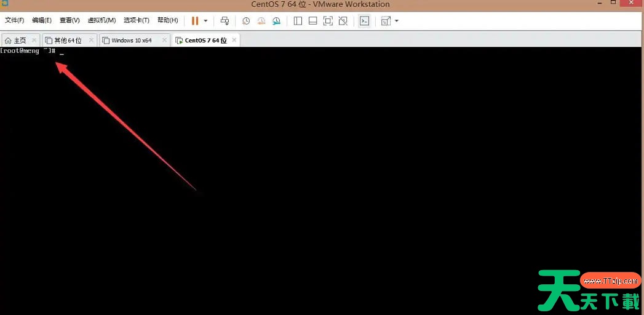Take a snapshot of the virtual machine
Image resolution: width=644 pixels, height=315 pixels.
[x=246, y=21]
